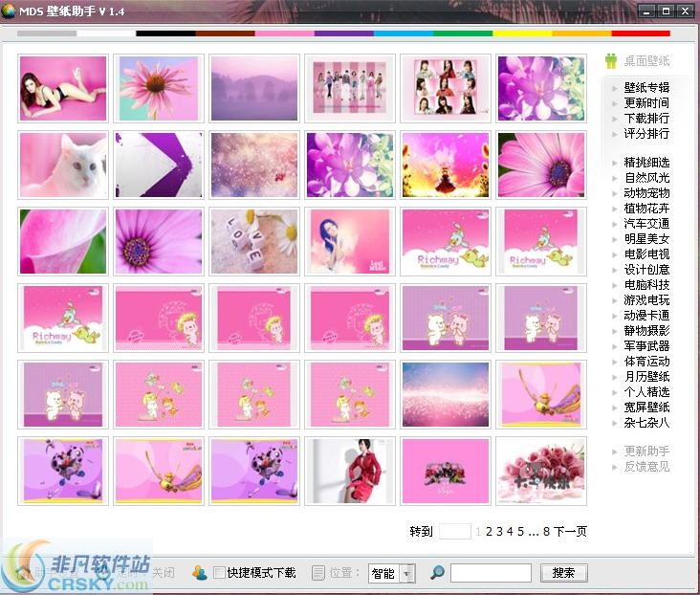The height and width of the screenshot is (595, 700).
Task: Select the blue color filter swatch
Action: 404,33
